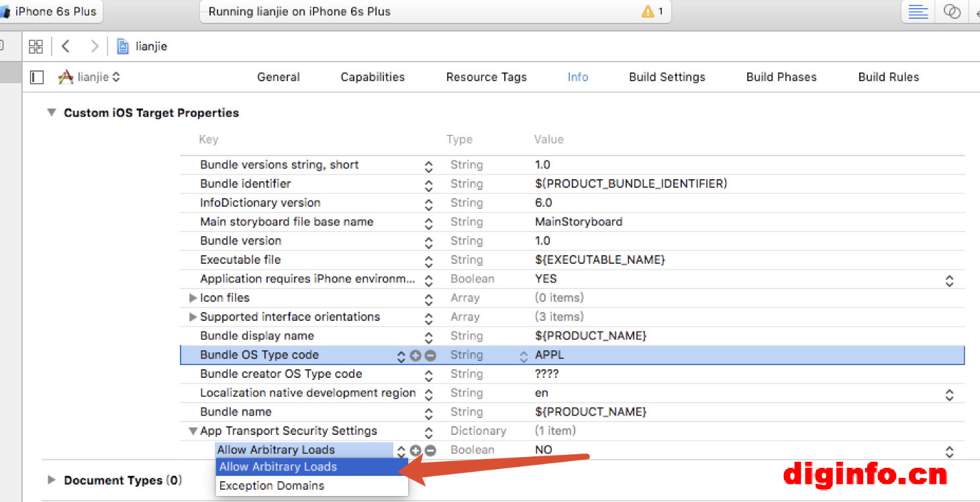
Task: Go back in editor history
Action: (x=65, y=46)
